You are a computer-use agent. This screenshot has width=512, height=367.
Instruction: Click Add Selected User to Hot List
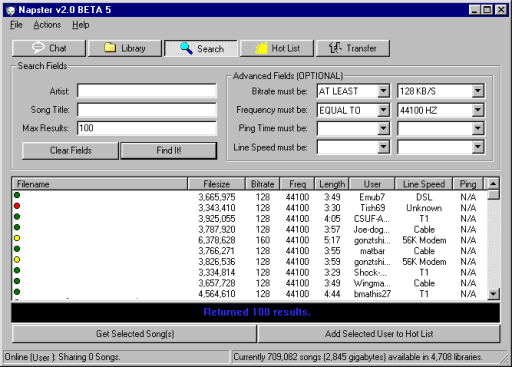coord(379,334)
